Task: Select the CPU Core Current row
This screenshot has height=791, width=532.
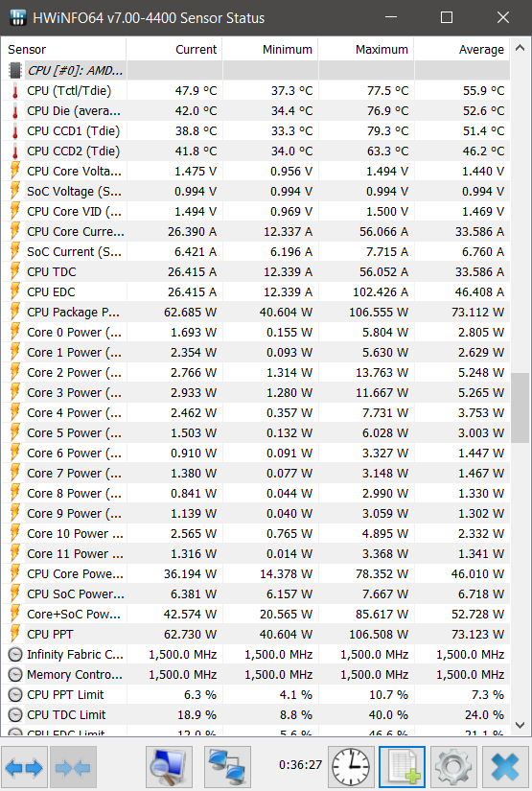Action: [256, 232]
